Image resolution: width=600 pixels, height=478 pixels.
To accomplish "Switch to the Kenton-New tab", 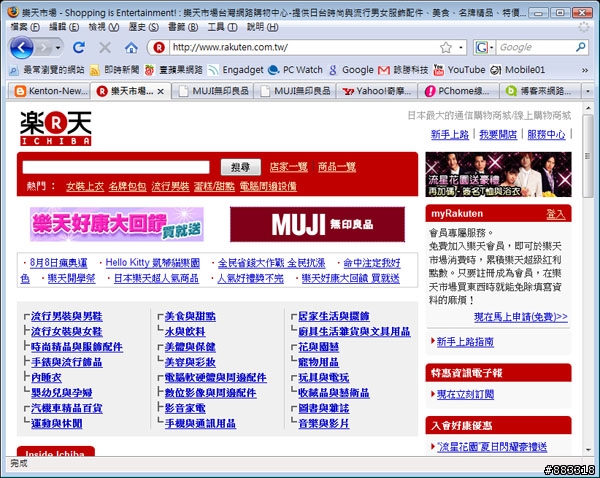I will 49,91.
